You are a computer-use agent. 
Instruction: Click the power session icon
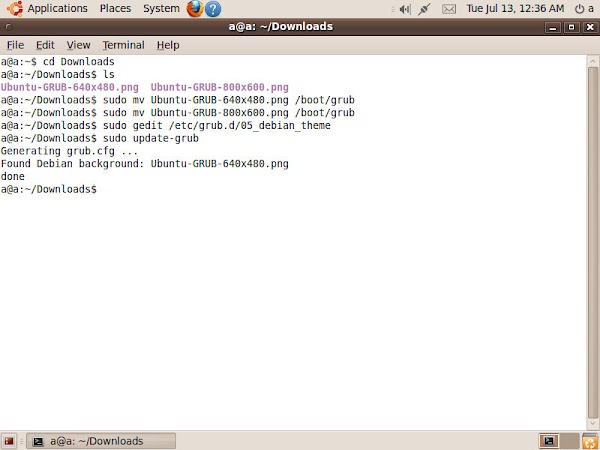coord(580,9)
